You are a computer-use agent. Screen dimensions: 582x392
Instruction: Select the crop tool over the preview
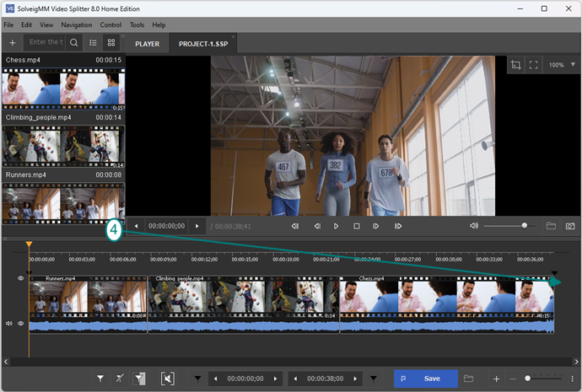point(515,65)
